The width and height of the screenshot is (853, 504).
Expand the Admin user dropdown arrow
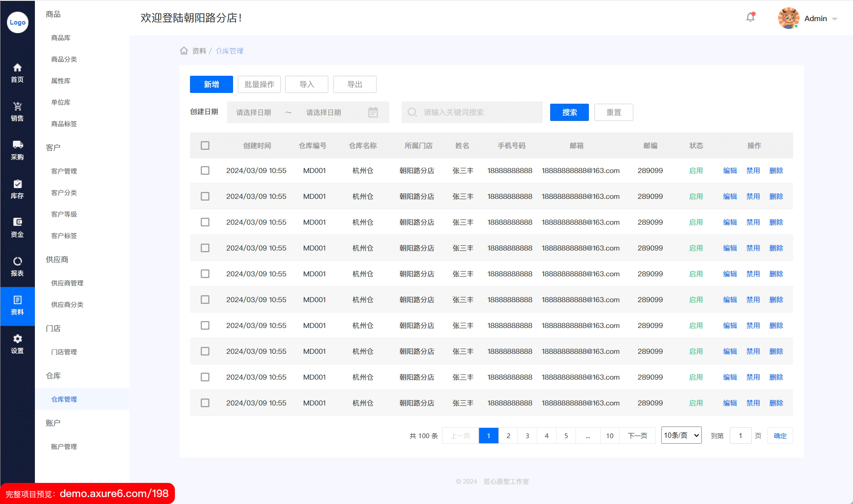point(834,19)
